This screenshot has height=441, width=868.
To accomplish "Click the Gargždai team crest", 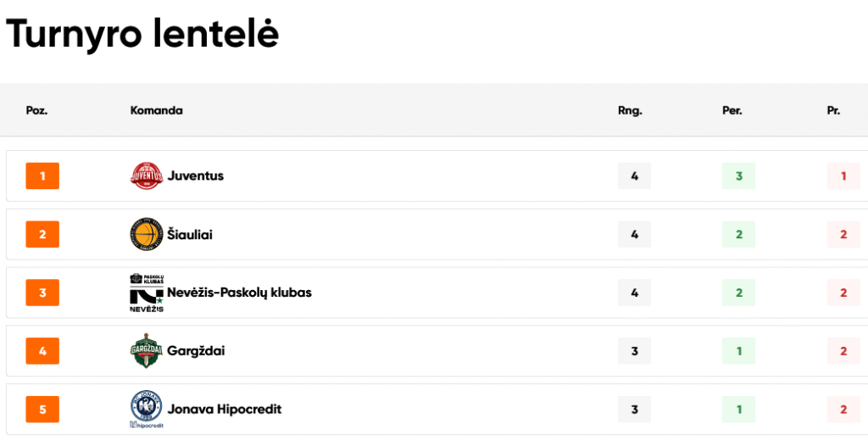I will point(146,351).
